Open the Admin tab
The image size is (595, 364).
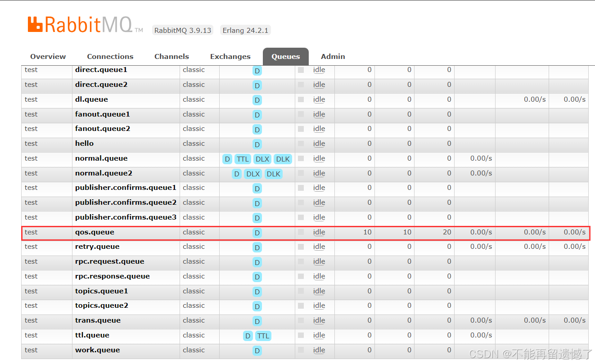(x=333, y=57)
